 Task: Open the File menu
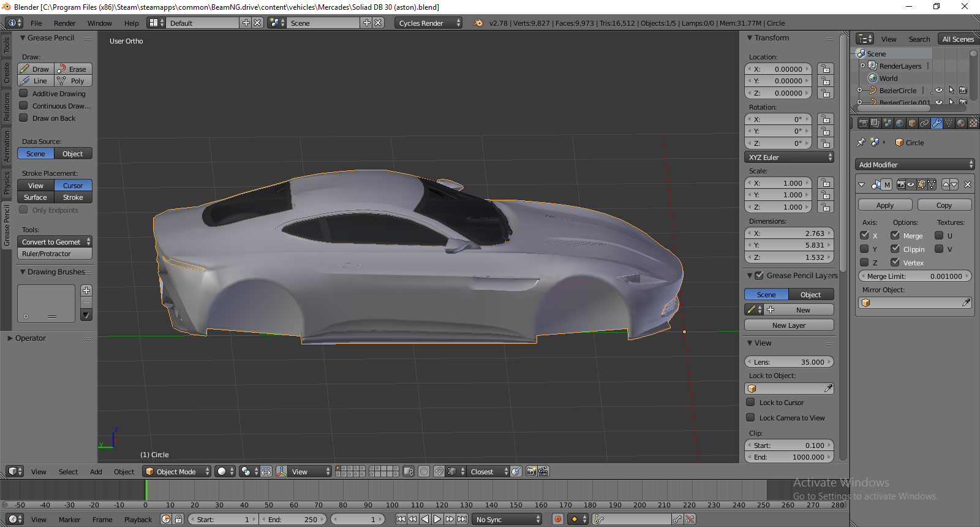click(36, 23)
